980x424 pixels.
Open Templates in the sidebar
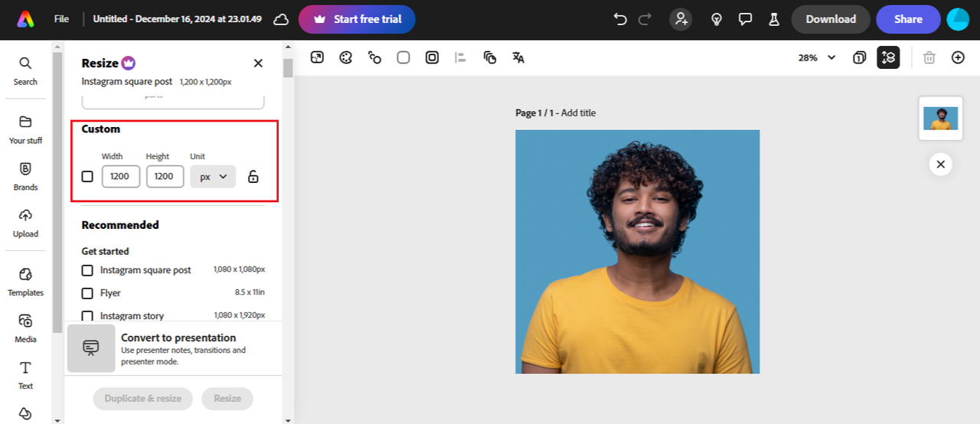25,282
